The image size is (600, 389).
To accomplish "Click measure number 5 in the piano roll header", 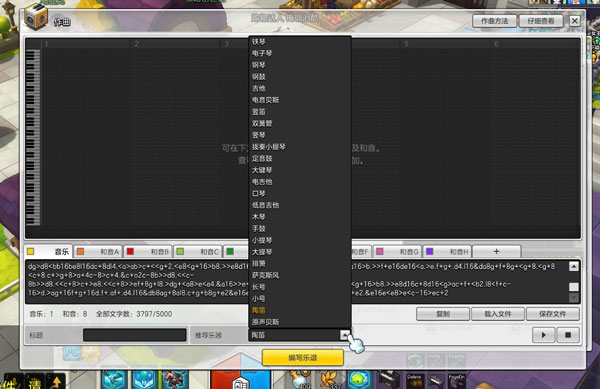I will (406, 44).
